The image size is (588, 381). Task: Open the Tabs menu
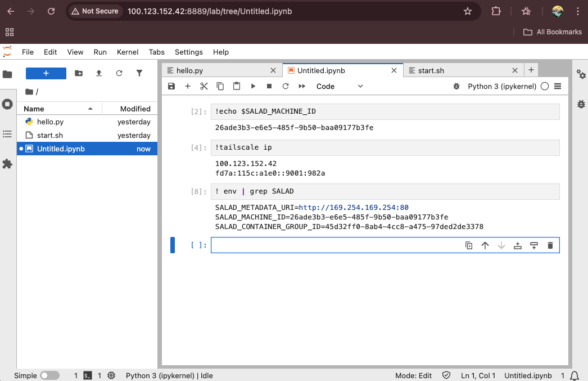[157, 52]
